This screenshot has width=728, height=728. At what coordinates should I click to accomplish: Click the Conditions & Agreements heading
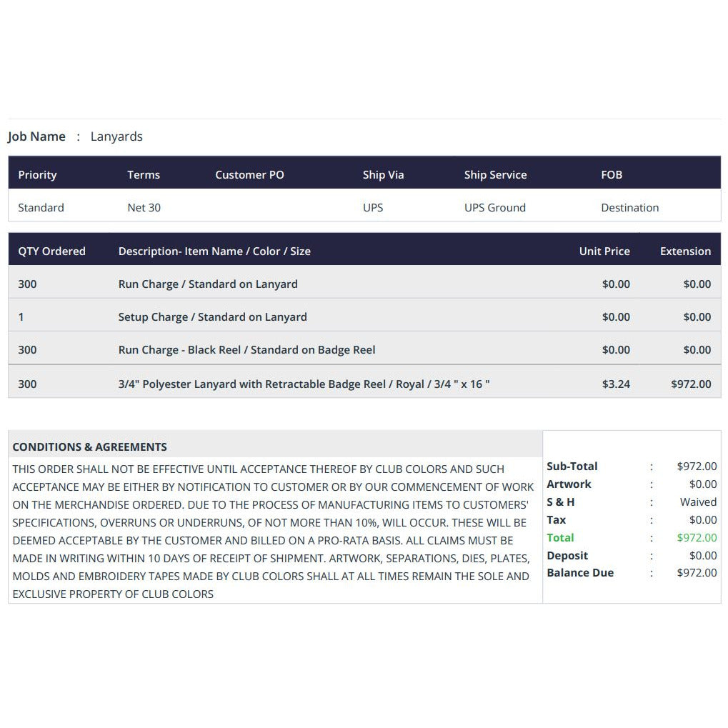[x=89, y=447]
